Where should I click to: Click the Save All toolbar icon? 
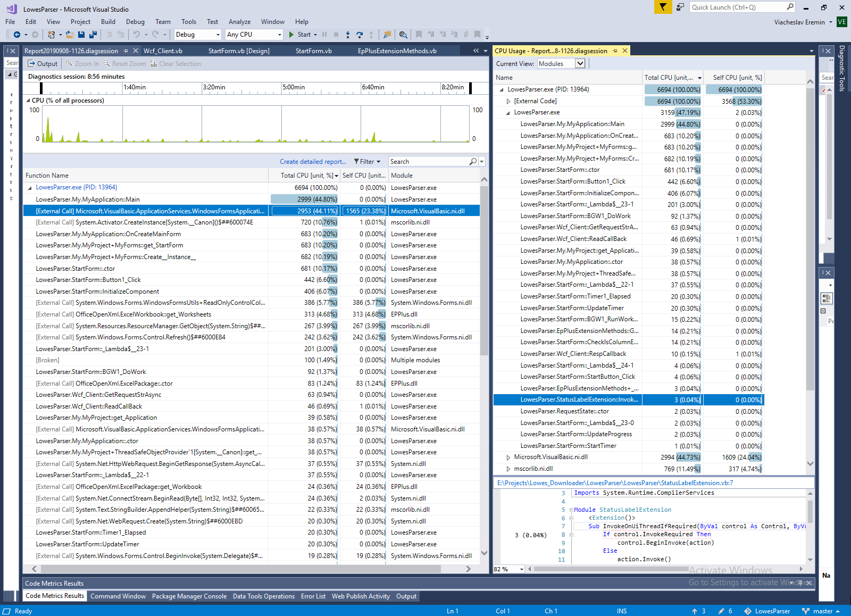93,35
